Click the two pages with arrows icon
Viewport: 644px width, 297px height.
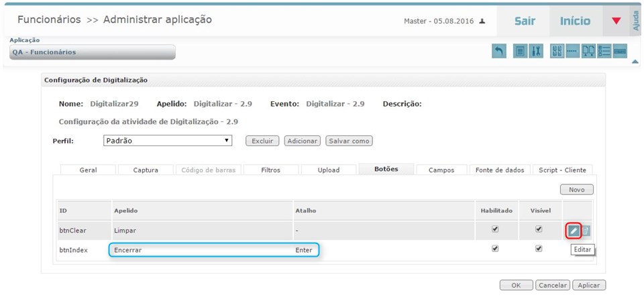tap(588, 51)
